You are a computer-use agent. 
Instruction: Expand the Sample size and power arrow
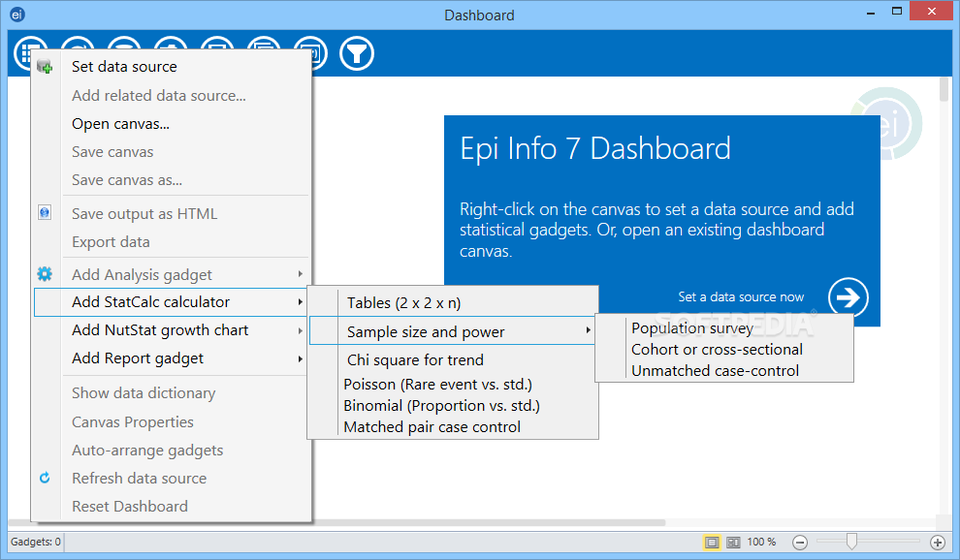(x=588, y=330)
